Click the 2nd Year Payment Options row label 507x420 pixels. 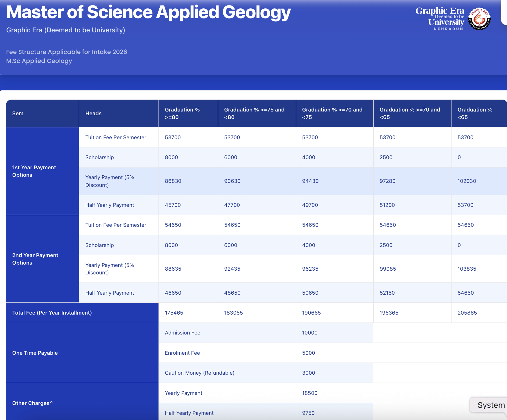pyautogui.click(x=35, y=259)
